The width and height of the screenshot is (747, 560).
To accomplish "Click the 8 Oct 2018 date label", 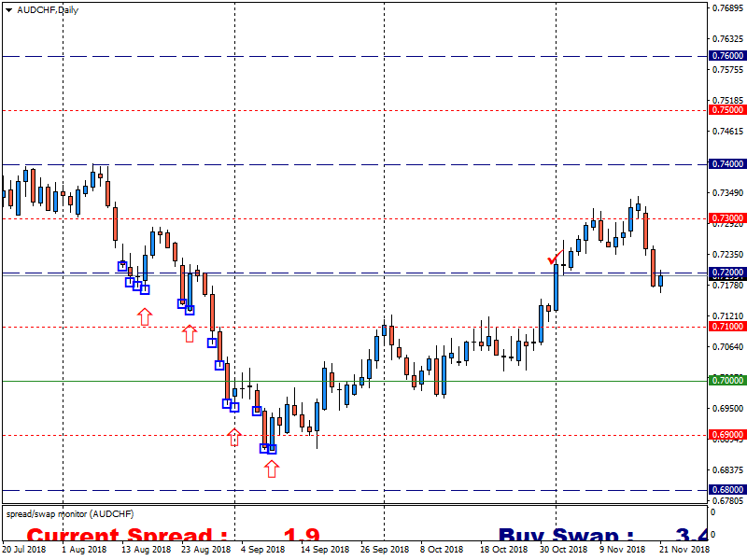I will 442,550.
